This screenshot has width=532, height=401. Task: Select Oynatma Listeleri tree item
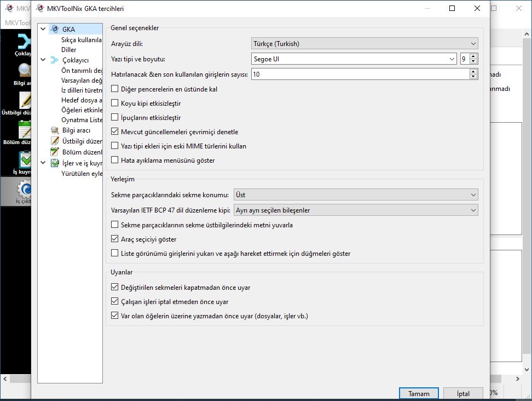[x=82, y=120]
